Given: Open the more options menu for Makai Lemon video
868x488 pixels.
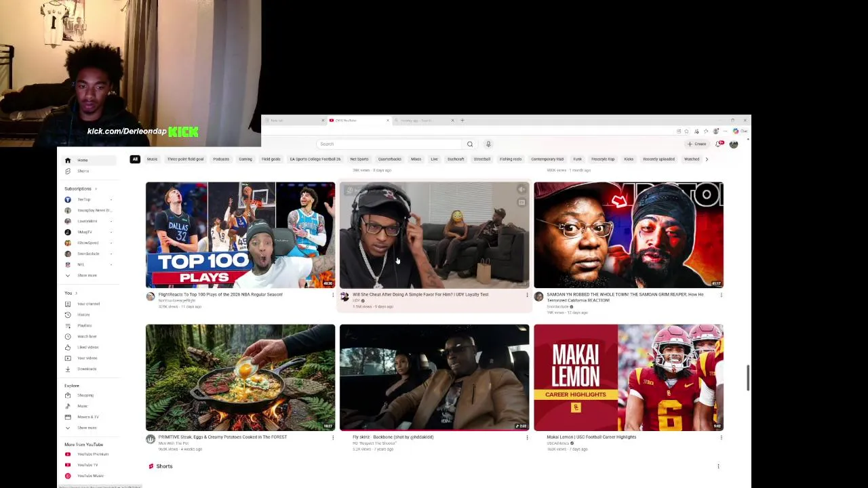Looking at the screenshot, I should point(721,437).
